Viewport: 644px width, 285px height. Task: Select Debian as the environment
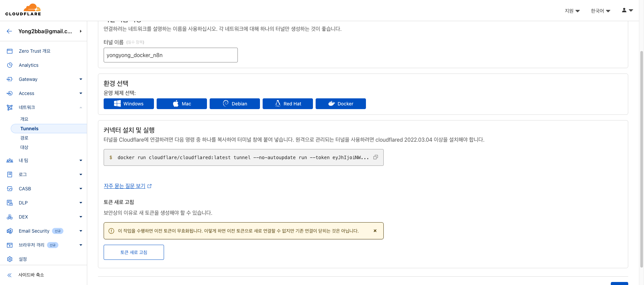pyautogui.click(x=234, y=104)
